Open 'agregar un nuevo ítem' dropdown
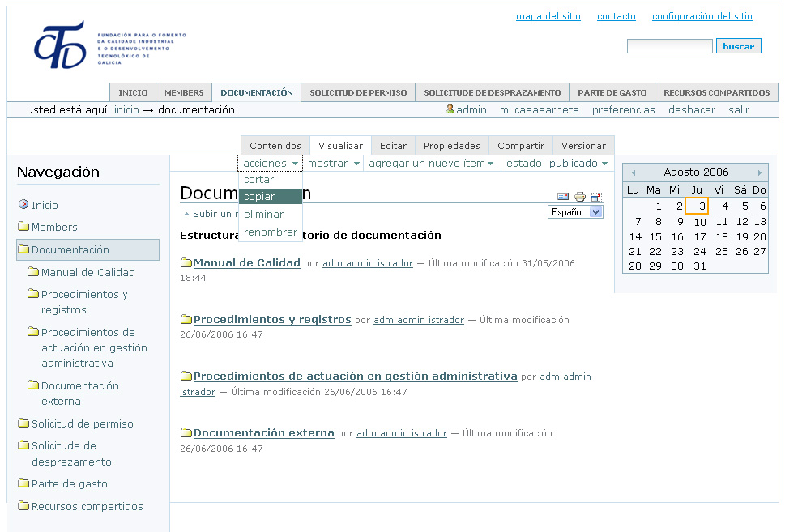 (x=431, y=164)
